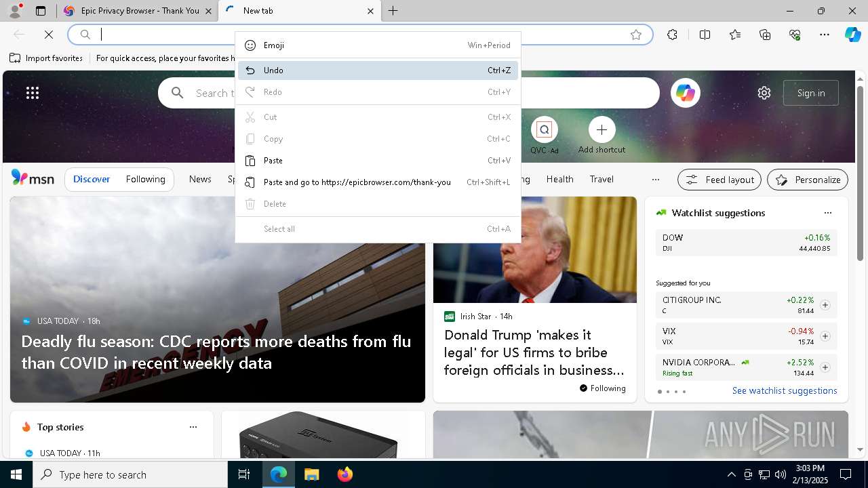The image size is (868, 488).
Task: Open the notifications center icon
Action: pos(846,474)
